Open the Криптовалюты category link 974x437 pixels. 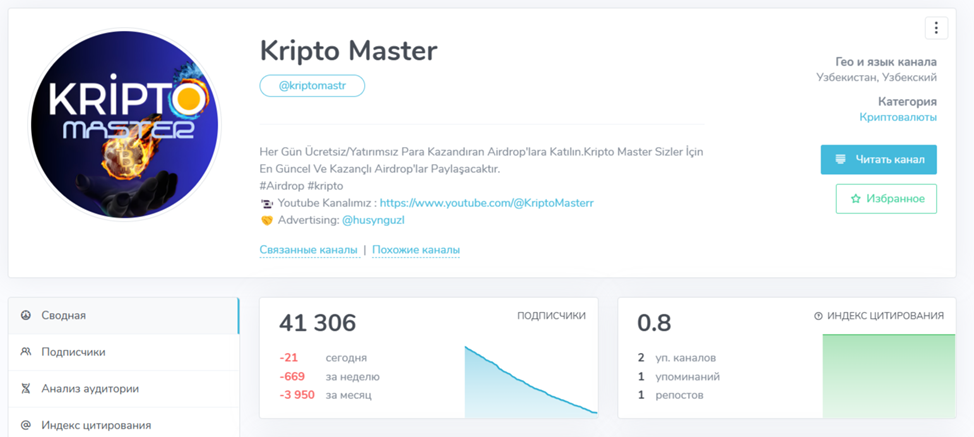click(x=898, y=117)
